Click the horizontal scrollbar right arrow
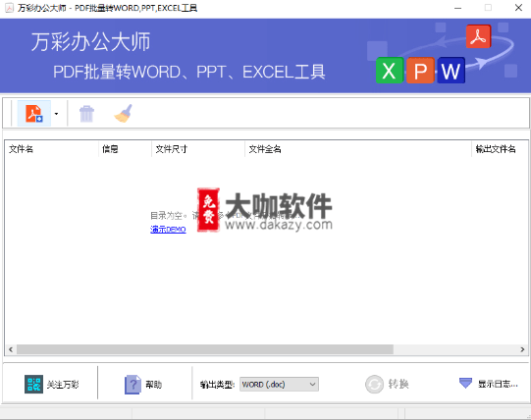Viewport: 531px width, 420px height. (522, 349)
